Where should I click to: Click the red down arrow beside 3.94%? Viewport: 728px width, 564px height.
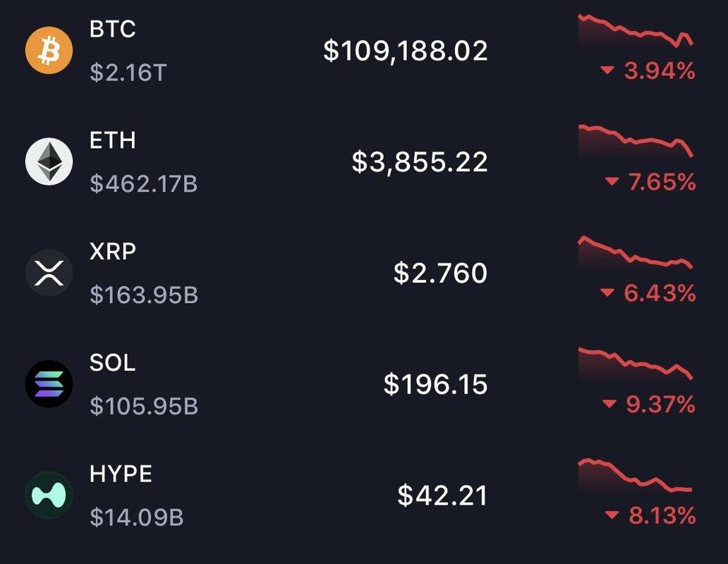(607, 70)
